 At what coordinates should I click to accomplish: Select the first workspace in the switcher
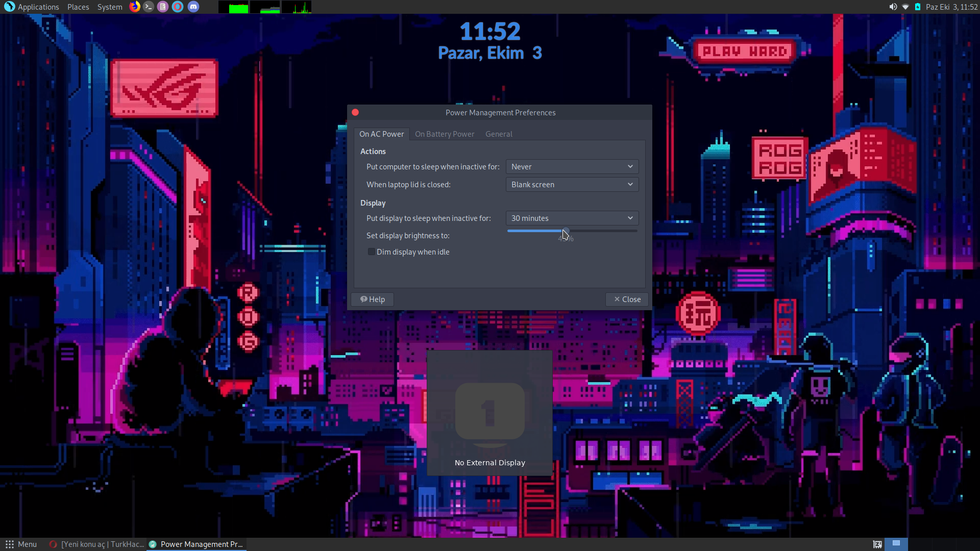pos(896,544)
